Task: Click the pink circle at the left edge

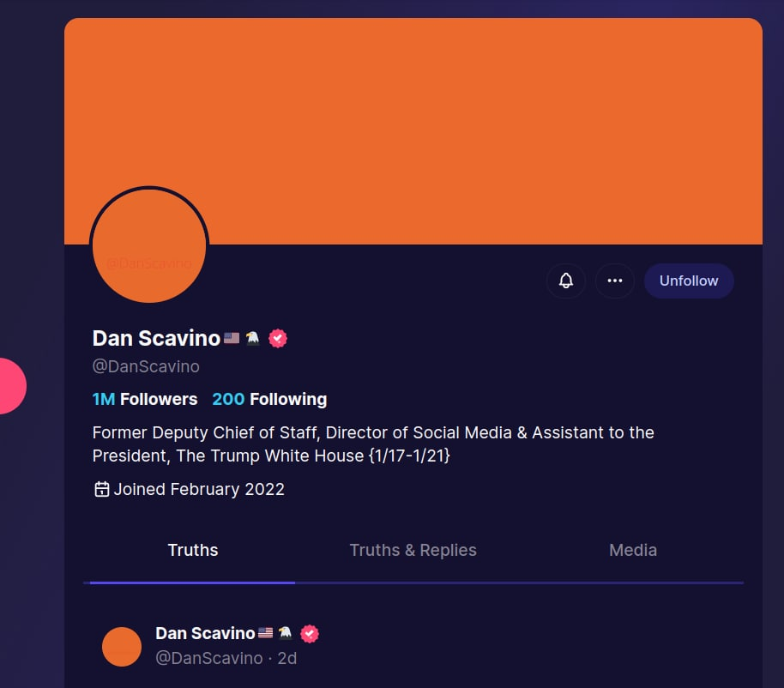Action: [10, 386]
